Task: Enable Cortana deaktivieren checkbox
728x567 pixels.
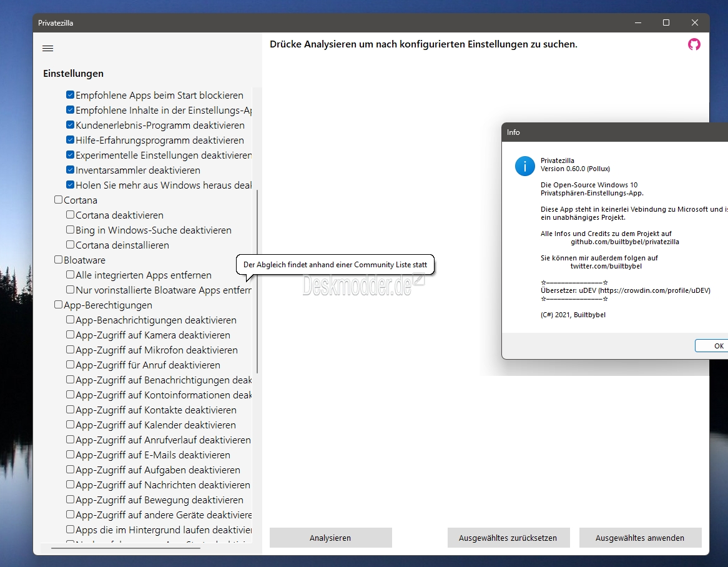Action: tap(70, 215)
